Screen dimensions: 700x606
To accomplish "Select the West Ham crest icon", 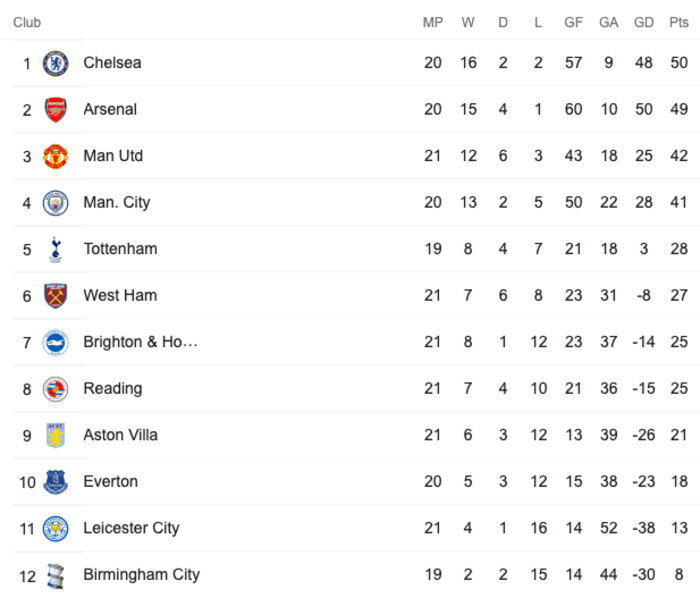I will click(55, 296).
